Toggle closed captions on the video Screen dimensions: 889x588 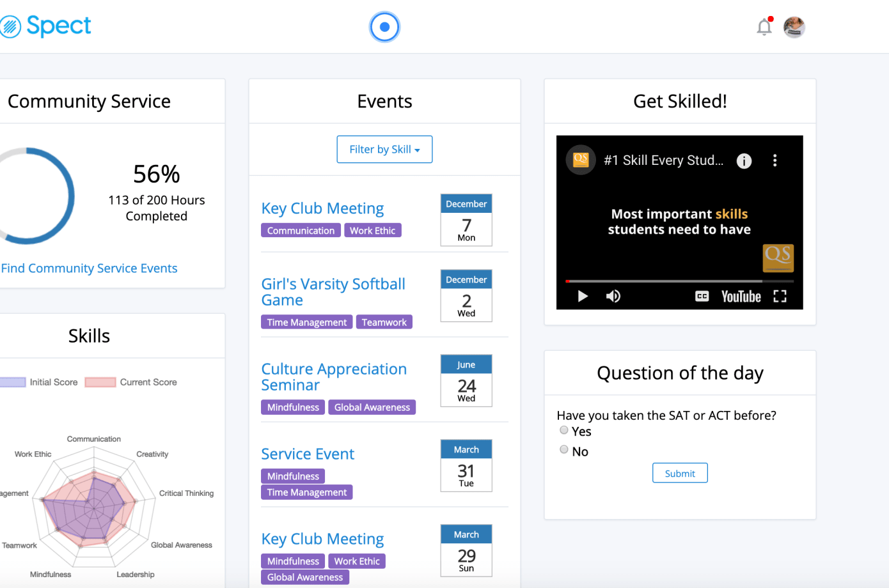click(x=702, y=296)
